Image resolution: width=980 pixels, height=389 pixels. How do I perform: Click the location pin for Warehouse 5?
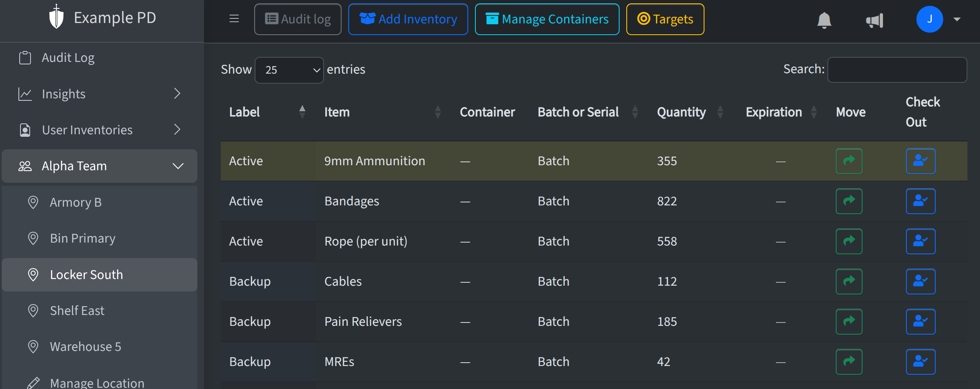pos(33,346)
